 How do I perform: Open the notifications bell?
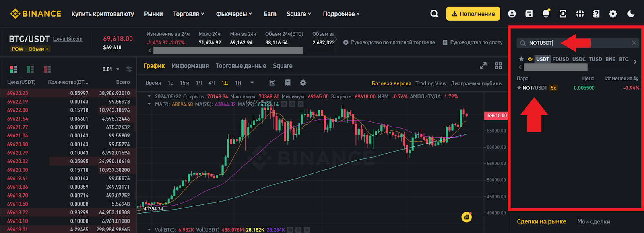[546, 14]
